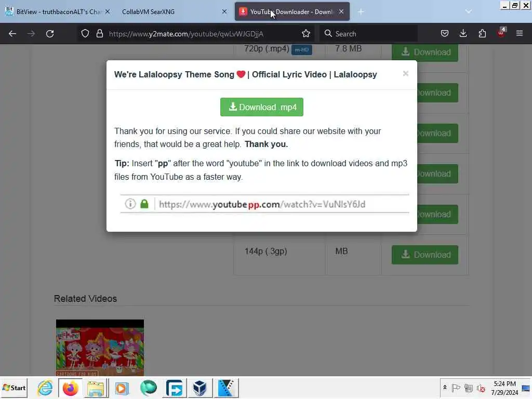
Task: Select the YouTube Downloader tab
Action: (292, 12)
